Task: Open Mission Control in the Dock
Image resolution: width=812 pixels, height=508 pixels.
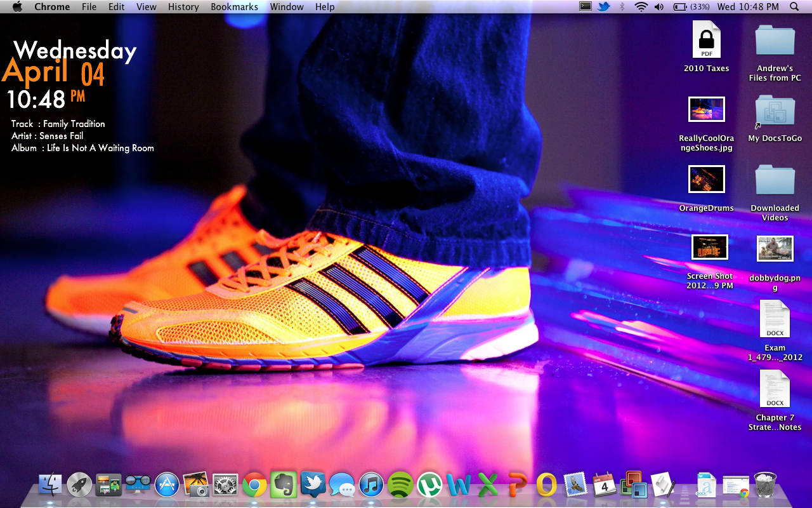Action: (108, 485)
